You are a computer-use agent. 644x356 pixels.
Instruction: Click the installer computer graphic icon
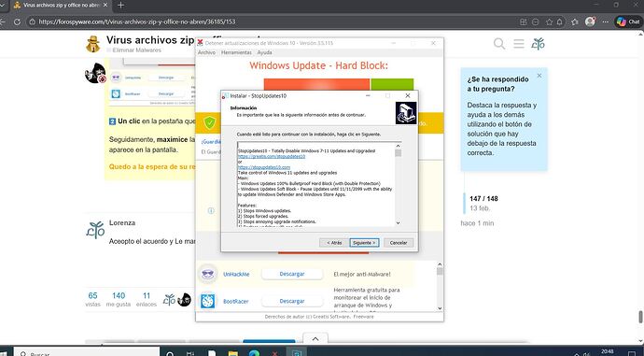click(x=406, y=113)
